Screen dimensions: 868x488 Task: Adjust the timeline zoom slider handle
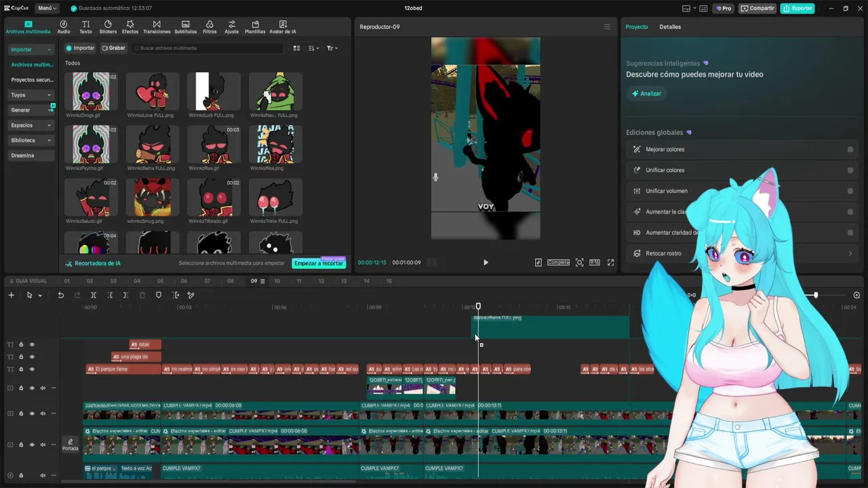point(816,295)
